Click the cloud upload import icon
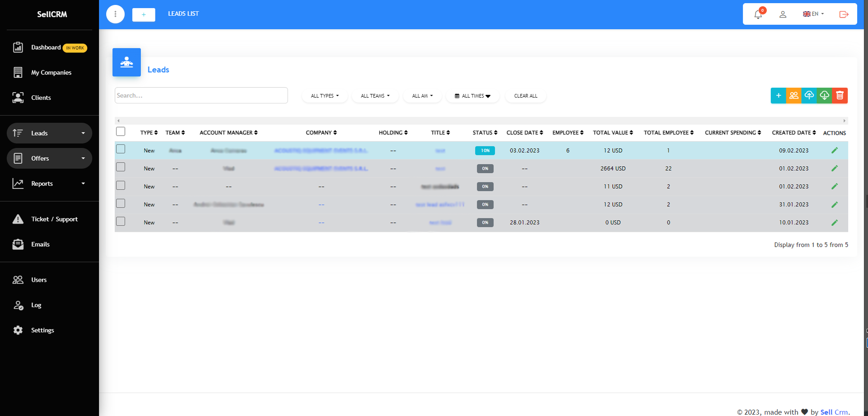The height and width of the screenshot is (416, 868). tap(809, 95)
